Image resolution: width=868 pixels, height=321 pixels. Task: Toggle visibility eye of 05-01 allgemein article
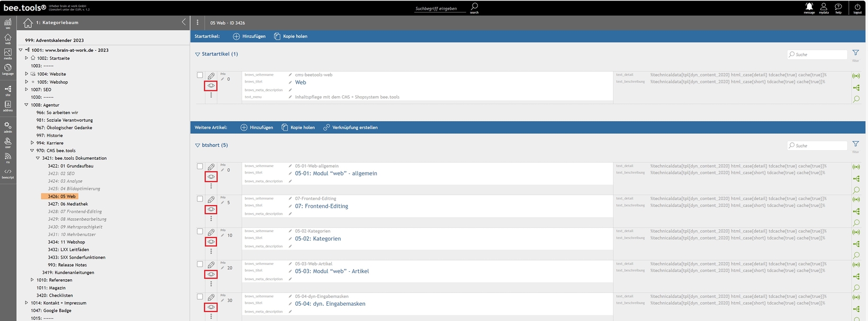coord(211,177)
